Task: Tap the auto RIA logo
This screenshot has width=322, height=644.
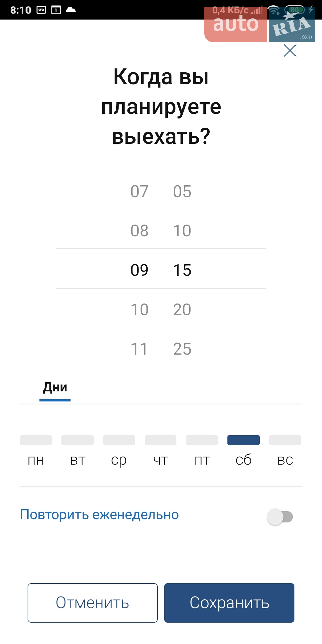Action: (260, 24)
